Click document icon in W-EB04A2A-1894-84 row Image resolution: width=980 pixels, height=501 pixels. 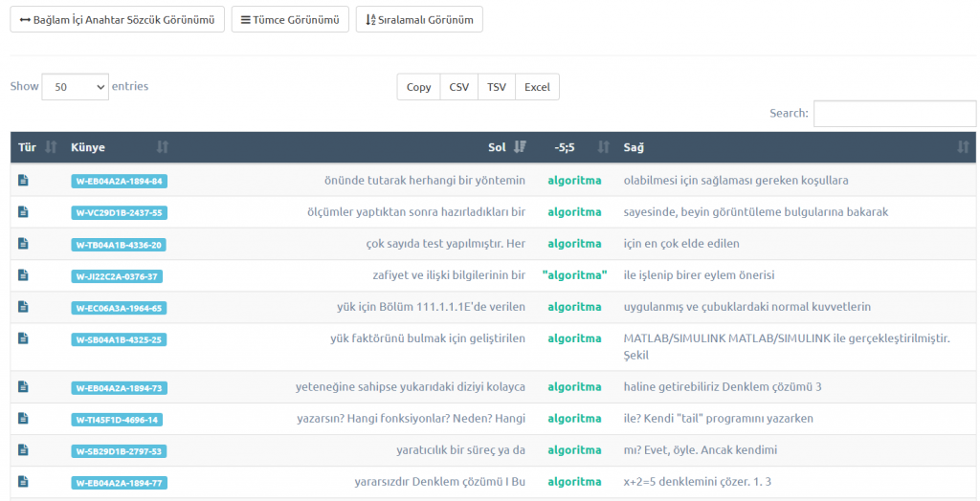point(24,180)
